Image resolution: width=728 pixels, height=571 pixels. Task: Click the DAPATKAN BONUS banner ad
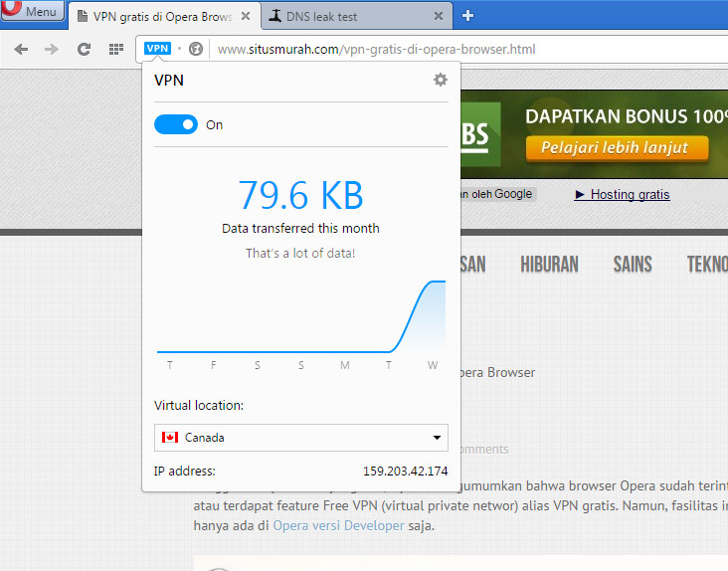[595, 134]
